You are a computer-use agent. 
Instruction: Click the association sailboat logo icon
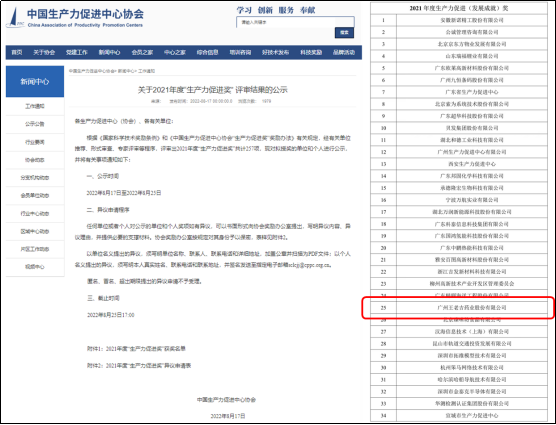pos(15,18)
